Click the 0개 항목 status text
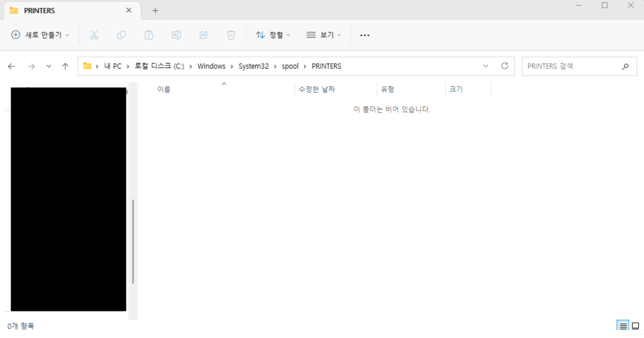This screenshot has width=644, height=338. [x=21, y=326]
